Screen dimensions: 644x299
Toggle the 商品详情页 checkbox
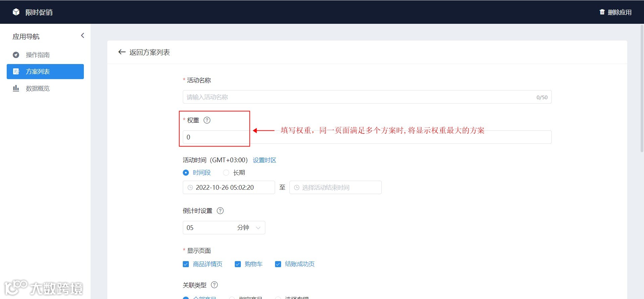[x=186, y=264]
